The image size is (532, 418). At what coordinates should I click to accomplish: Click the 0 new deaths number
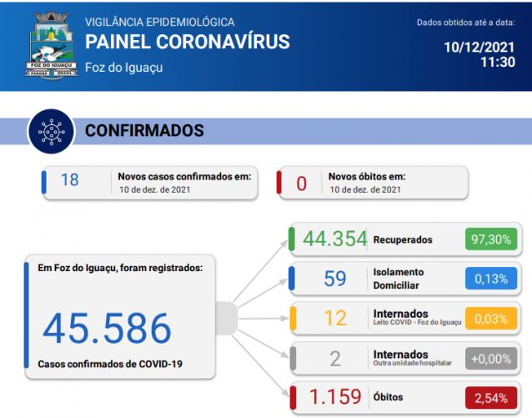click(301, 184)
